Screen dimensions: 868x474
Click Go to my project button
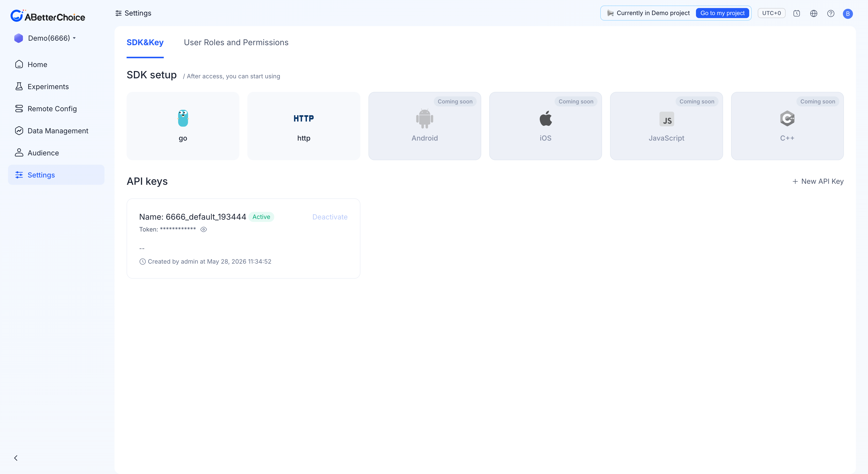pyautogui.click(x=722, y=13)
